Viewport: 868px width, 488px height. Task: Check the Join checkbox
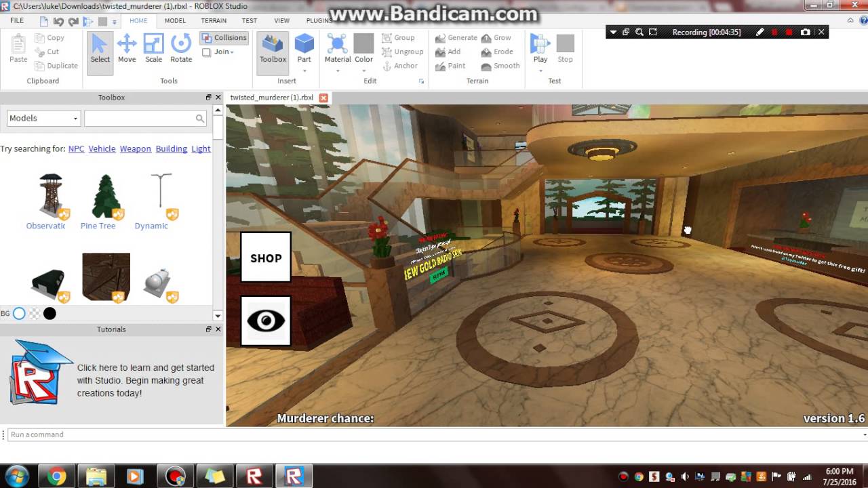pyautogui.click(x=207, y=52)
